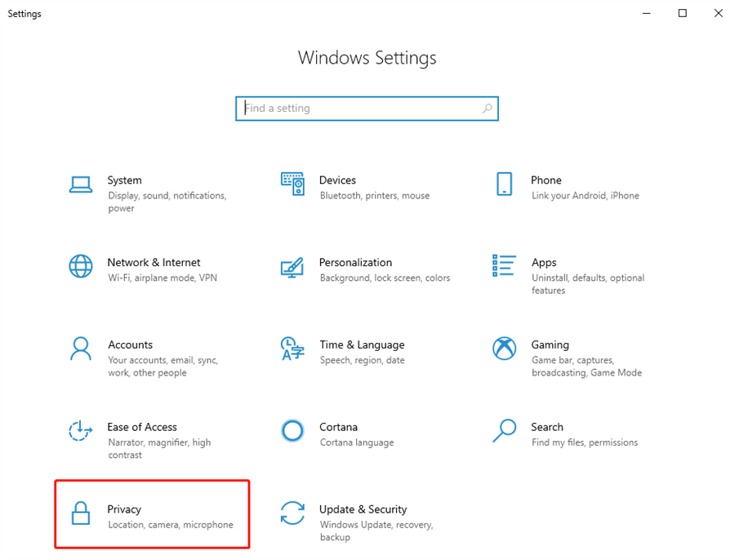The width and height of the screenshot is (730, 560).
Task: Click 'Bluetooth, printers, mouse' description
Action: pos(375,196)
